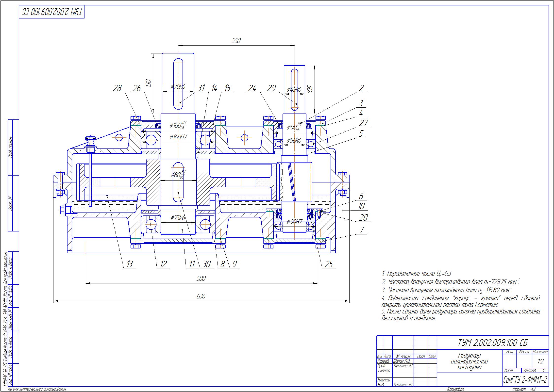Click the 'Н.контр.' row label
Viewport: 554px width, 392px height.
coord(384,380)
